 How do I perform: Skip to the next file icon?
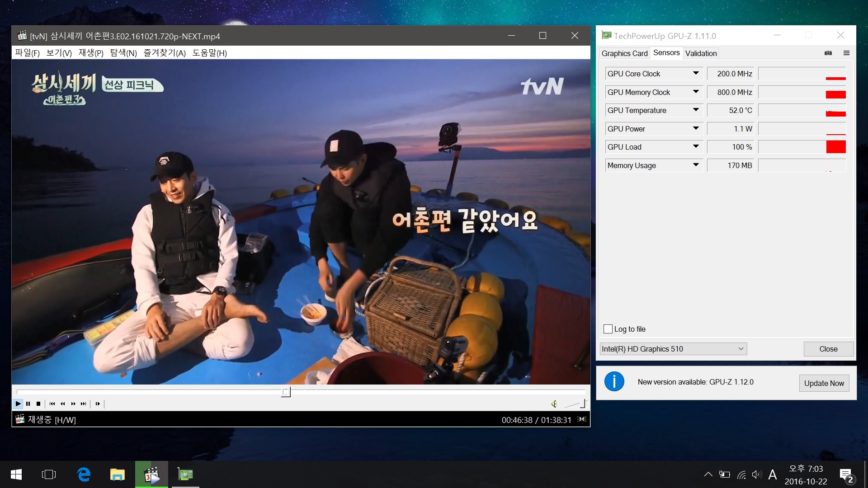84,404
